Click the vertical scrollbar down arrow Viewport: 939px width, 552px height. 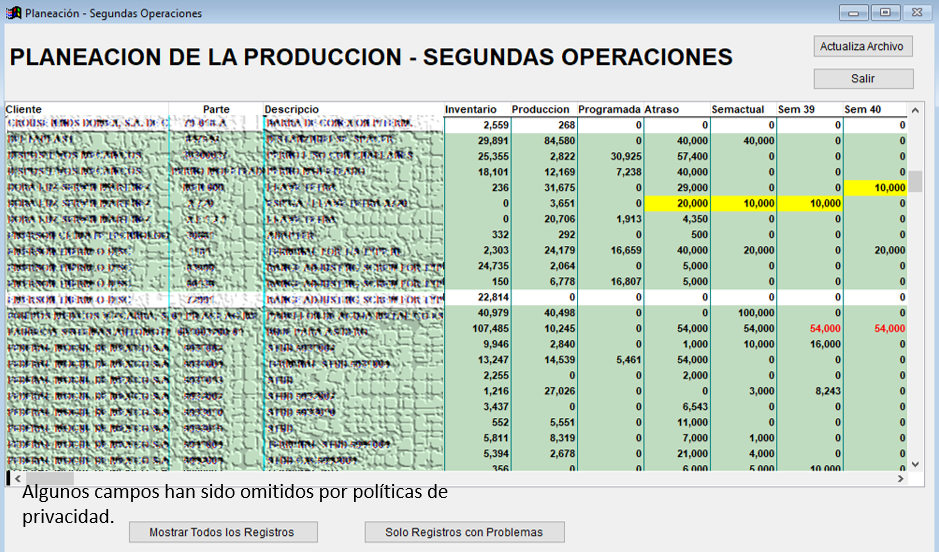pyautogui.click(x=915, y=464)
